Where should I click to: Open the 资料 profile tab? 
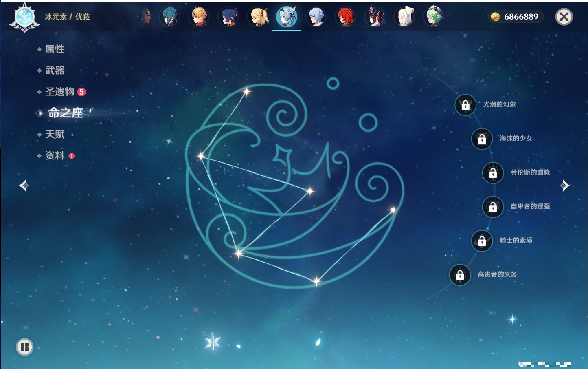pos(56,155)
